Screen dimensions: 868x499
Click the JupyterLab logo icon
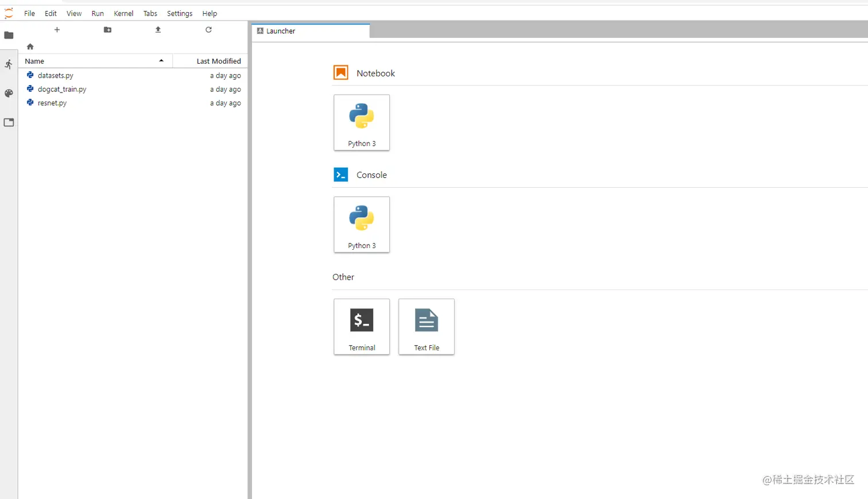click(9, 13)
